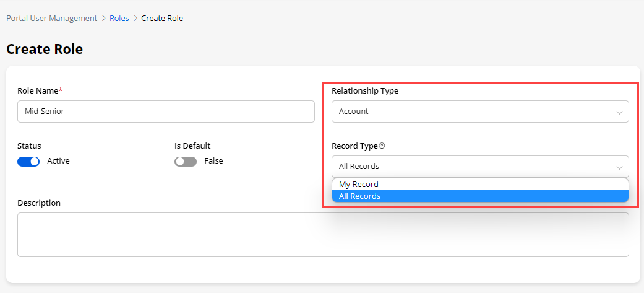Click into the Role Name field
This screenshot has width=644, height=293.
166,112
